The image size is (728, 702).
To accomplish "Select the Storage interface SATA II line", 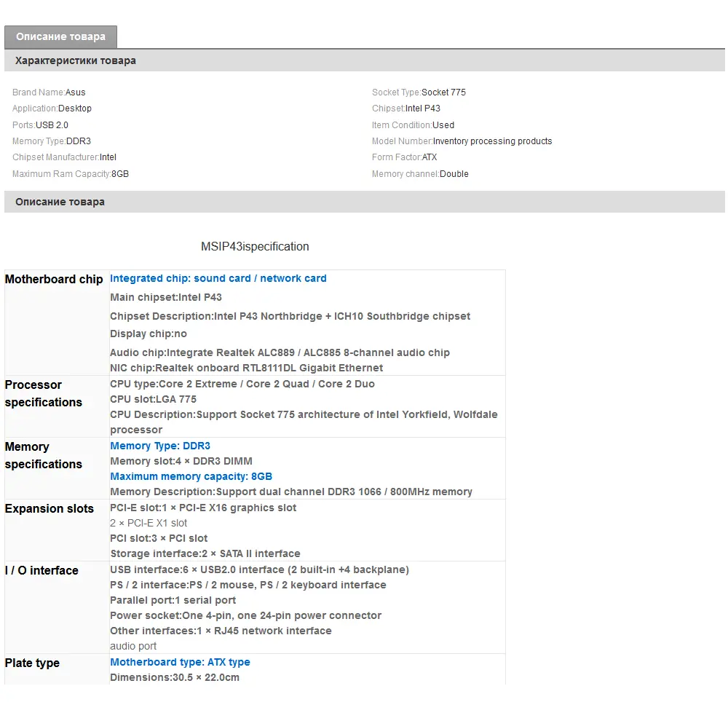I will coord(205,554).
